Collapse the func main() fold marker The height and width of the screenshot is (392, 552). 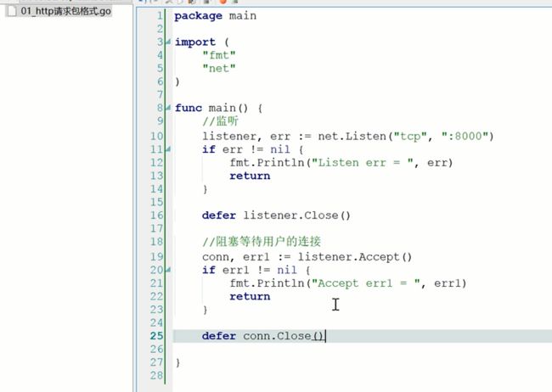point(168,107)
